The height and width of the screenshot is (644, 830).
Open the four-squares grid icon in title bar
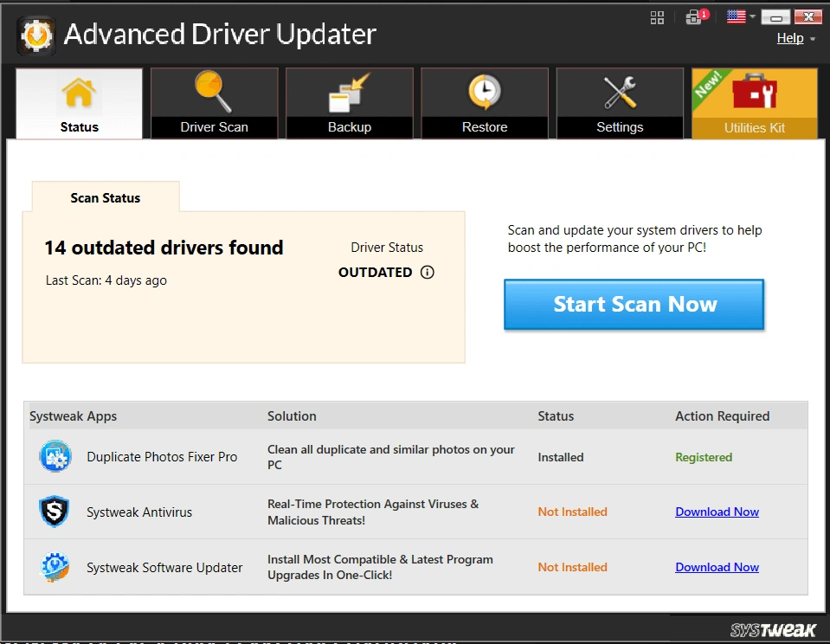pyautogui.click(x=657, y=17)
